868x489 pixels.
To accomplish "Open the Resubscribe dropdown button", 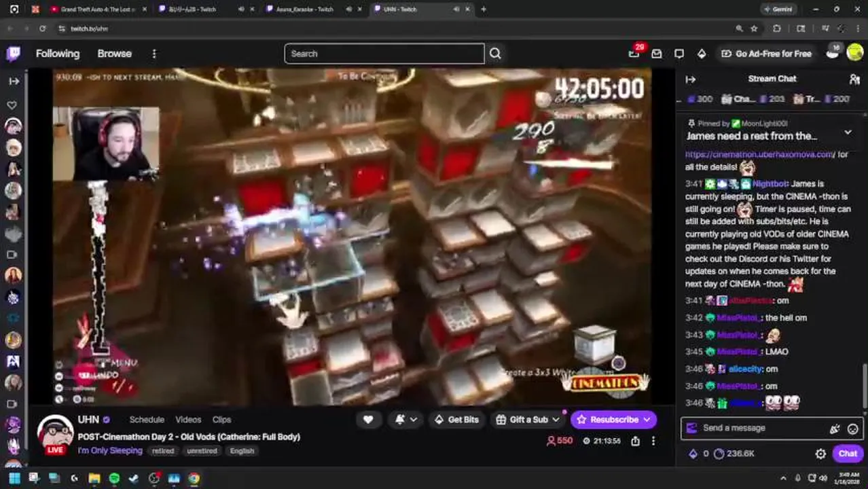I will click(x=614, y=420).
